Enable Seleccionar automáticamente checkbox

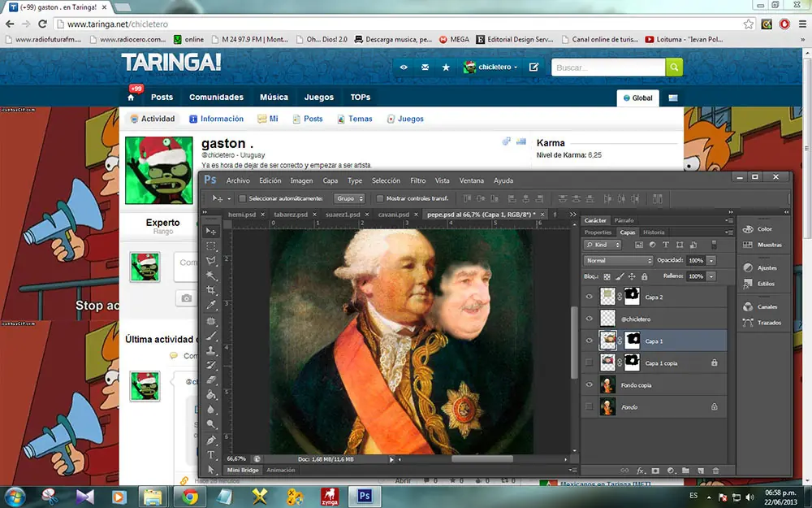coord(242,198)
